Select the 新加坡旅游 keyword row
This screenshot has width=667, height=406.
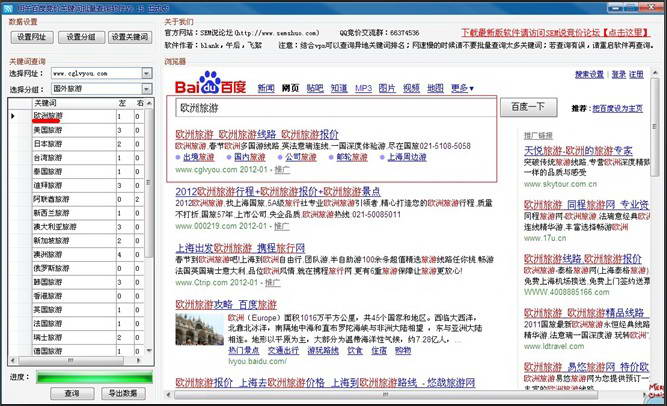tap(77, 241)
